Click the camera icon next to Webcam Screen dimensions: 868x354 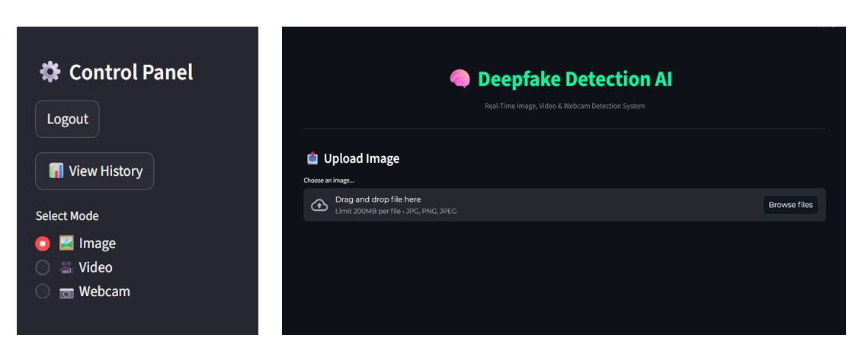click(66, 292)
